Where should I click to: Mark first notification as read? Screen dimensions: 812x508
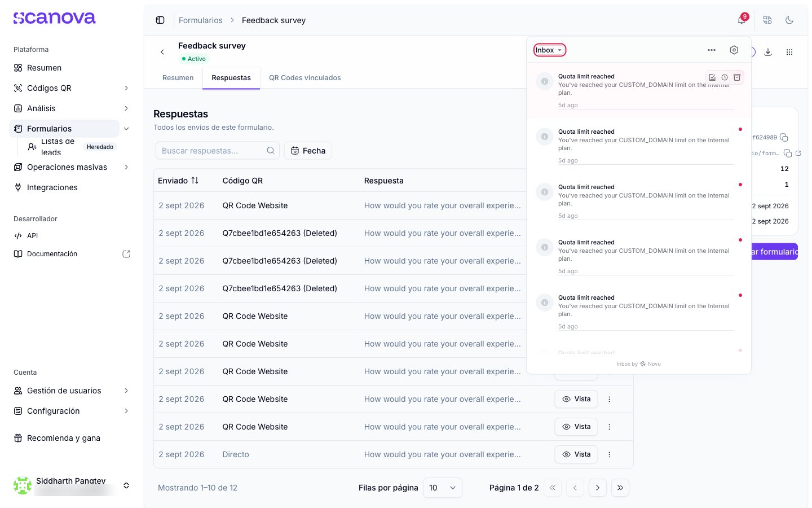pos(712,77)
